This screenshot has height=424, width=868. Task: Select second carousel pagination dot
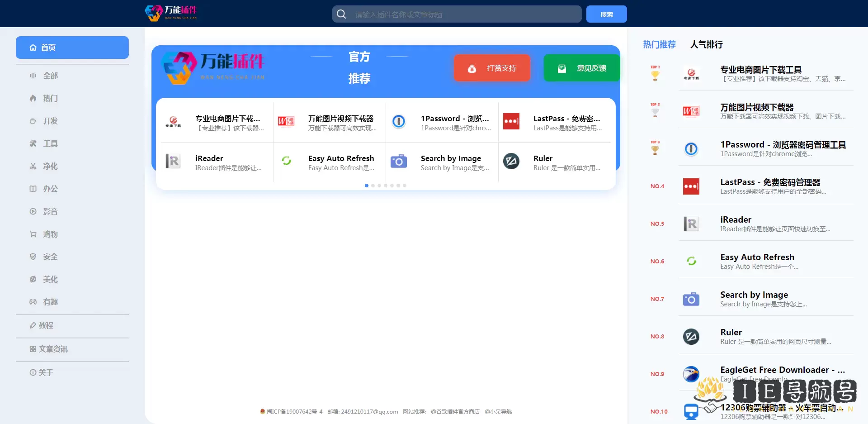coord(373,186)
